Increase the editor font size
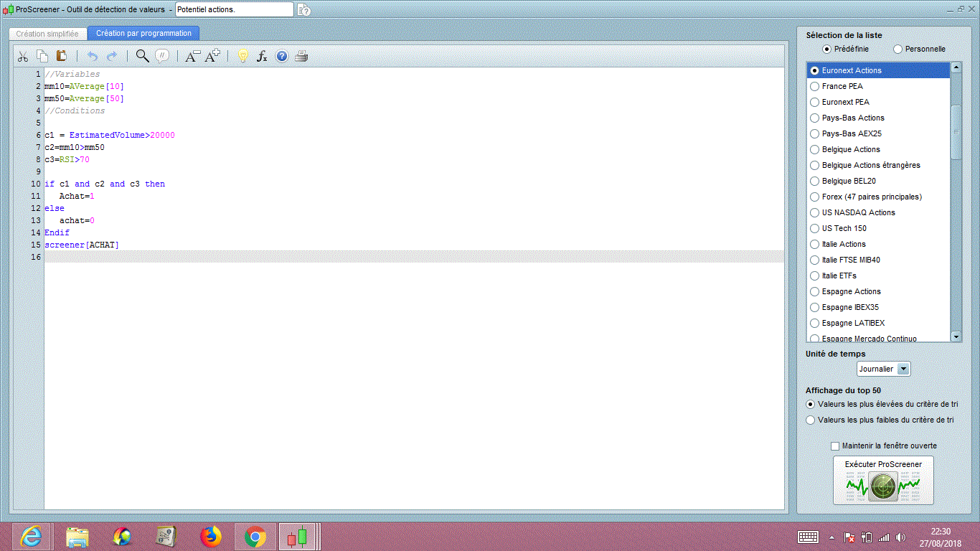 pos(212,56)
